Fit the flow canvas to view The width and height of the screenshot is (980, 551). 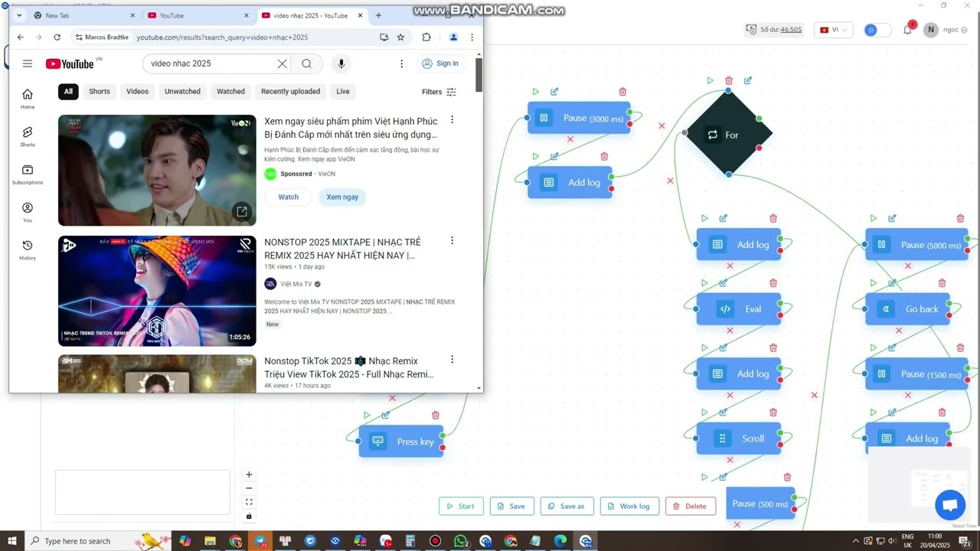click(x=249, y=502)
